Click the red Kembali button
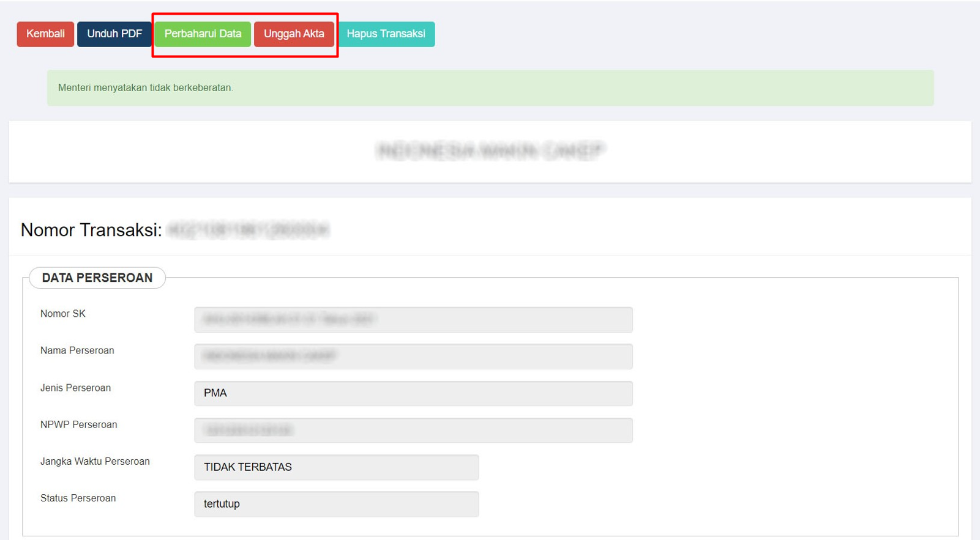Screen dimensions: 980x540 [x=45, y=34]
